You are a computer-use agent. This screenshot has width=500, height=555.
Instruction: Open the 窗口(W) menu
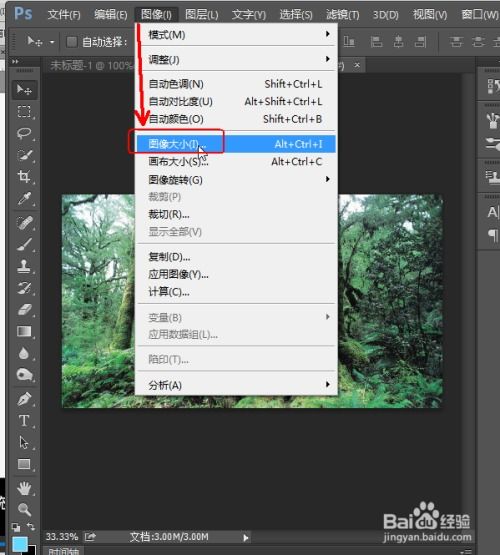480,15
